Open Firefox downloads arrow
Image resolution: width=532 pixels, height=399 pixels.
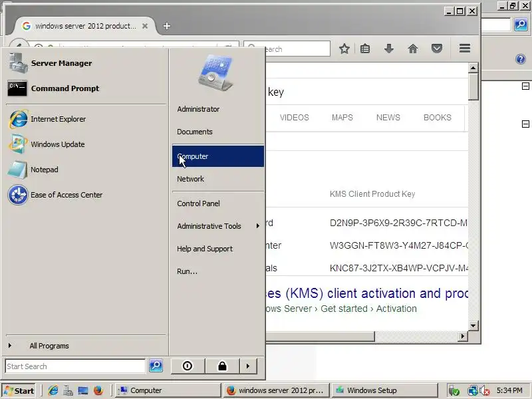pos(389,49)
